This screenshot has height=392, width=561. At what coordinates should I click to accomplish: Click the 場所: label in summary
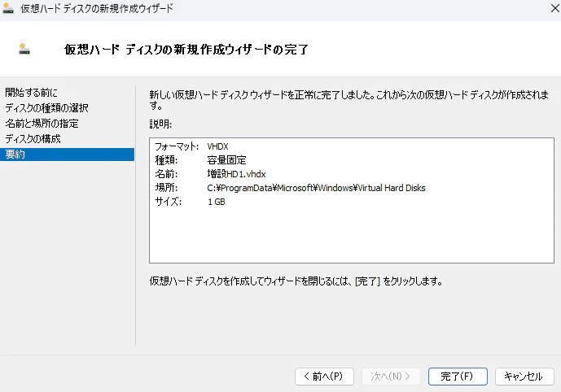(166, 188)
